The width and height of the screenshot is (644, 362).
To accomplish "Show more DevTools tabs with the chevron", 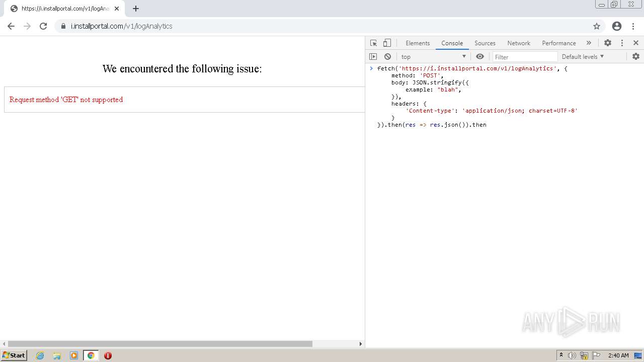I will (x=589, y=43).
